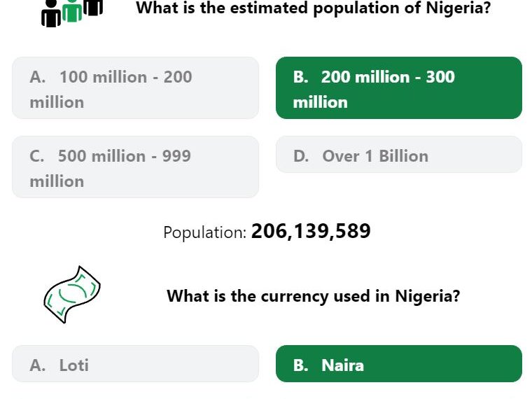532x399 pixels.
Task: Click the 'B.' letter prefix beside Naira
Action: coord(300,365)
